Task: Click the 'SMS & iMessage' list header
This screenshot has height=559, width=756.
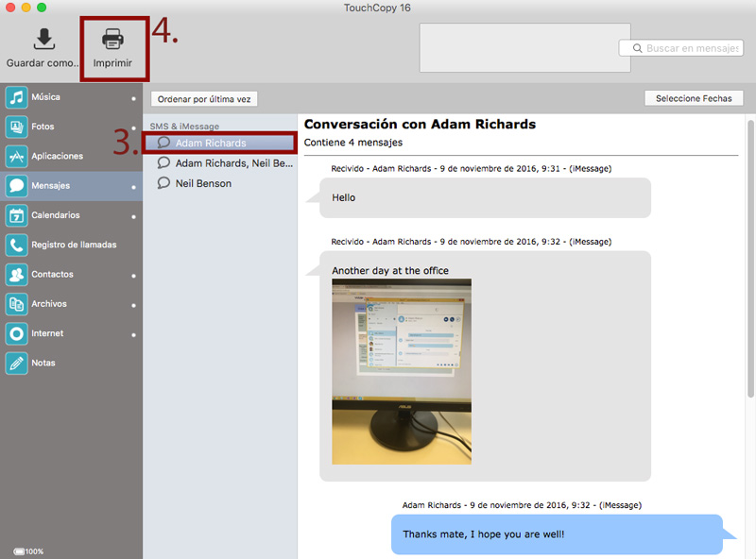Action: [184, 127]
